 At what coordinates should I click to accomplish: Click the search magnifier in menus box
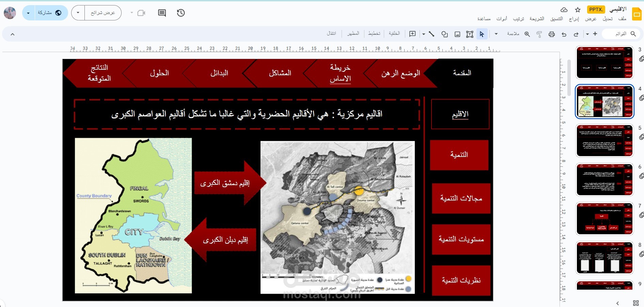(x=633, y=34)
